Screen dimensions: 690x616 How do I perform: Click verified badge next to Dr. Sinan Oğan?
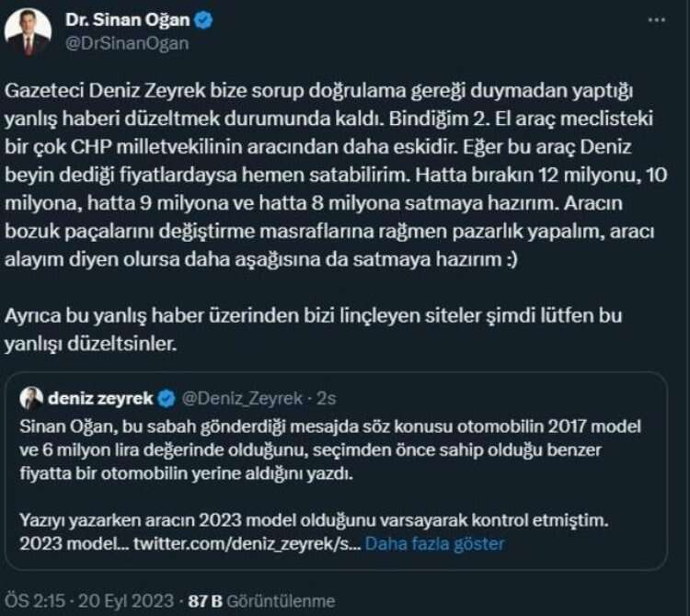pos(203,18)
